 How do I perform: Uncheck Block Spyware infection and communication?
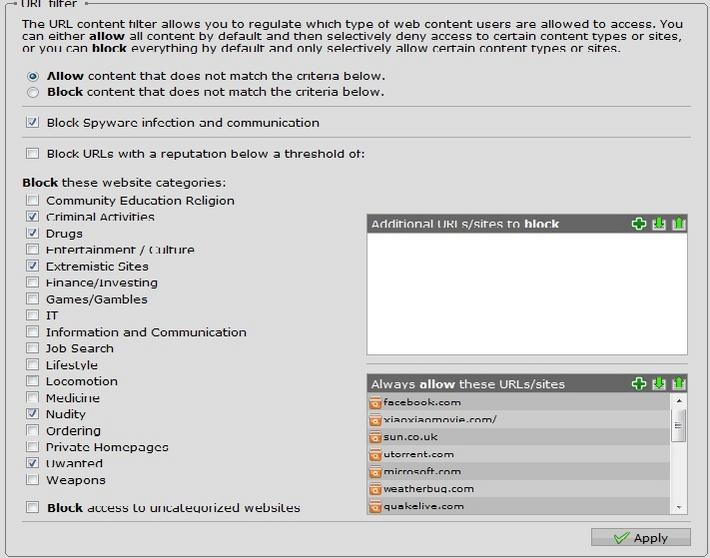point(34,123)
